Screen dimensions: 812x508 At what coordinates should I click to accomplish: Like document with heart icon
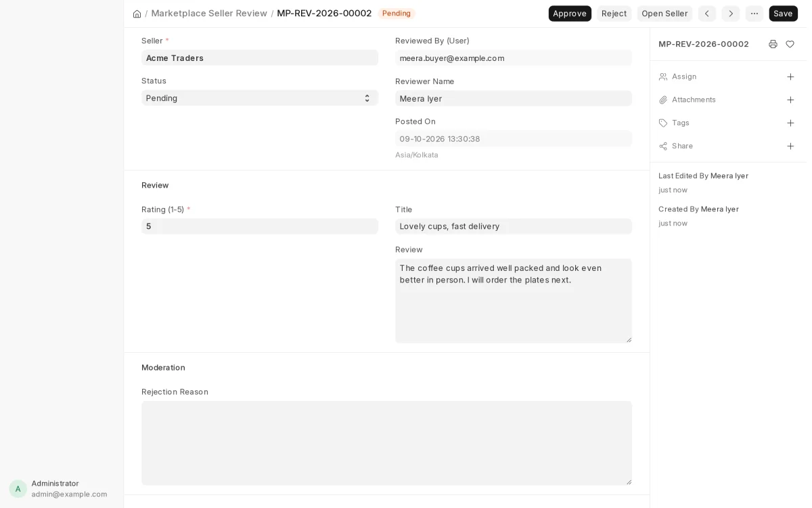tap(790, 44)
